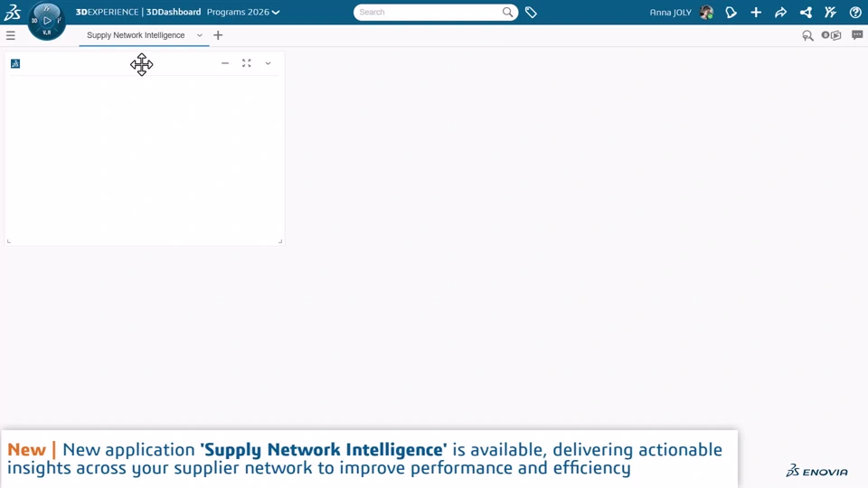Open the media recorder icon
This screenshot has height=488, width=868.
832,35
